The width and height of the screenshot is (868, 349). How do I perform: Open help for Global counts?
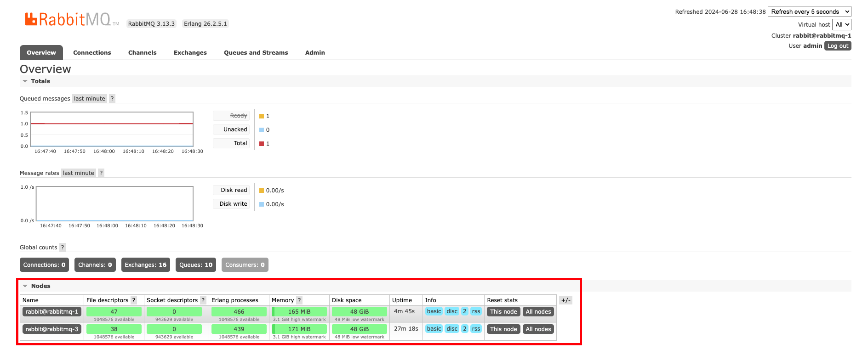click(63, 248)
